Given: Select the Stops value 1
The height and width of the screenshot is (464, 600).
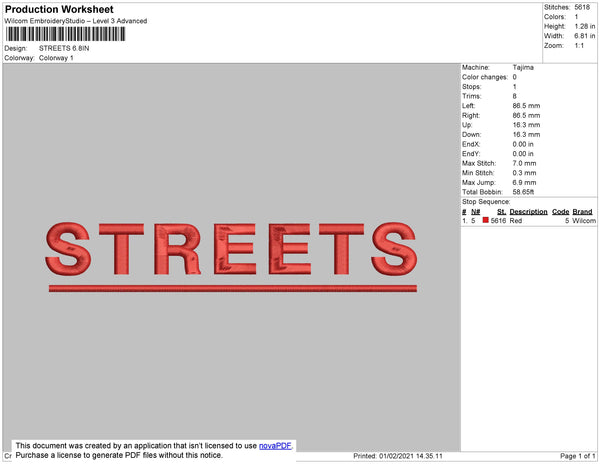Looking at the screenshot, I should (x=515, y=86).
